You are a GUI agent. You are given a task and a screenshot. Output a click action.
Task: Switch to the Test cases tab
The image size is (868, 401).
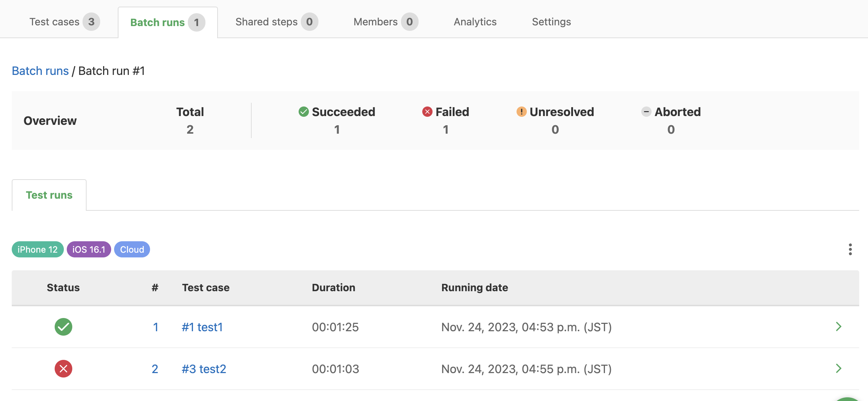[x=65, y=22]
